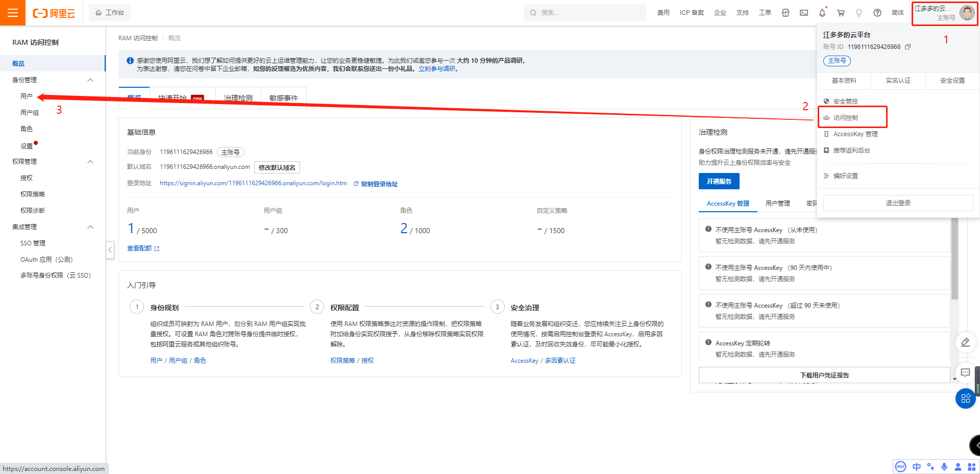Click the 下载用户凭证报告 button
The image size is (980, 474).
[x=824, y=375]
